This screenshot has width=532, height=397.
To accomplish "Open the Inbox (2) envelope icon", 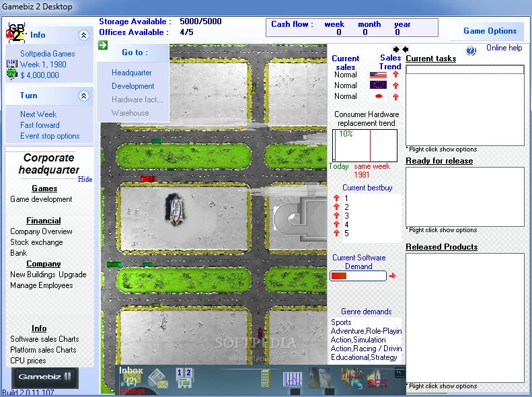I will (132, 379).
